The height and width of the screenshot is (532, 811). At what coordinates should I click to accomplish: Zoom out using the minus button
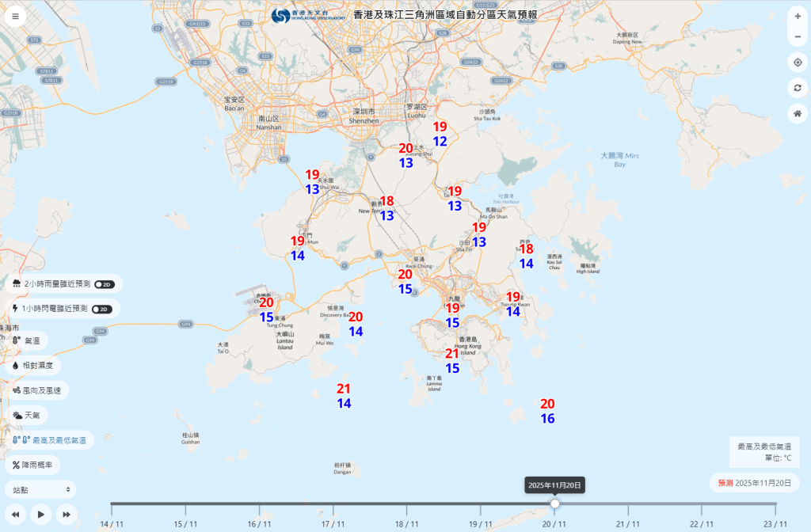(798, 36)
